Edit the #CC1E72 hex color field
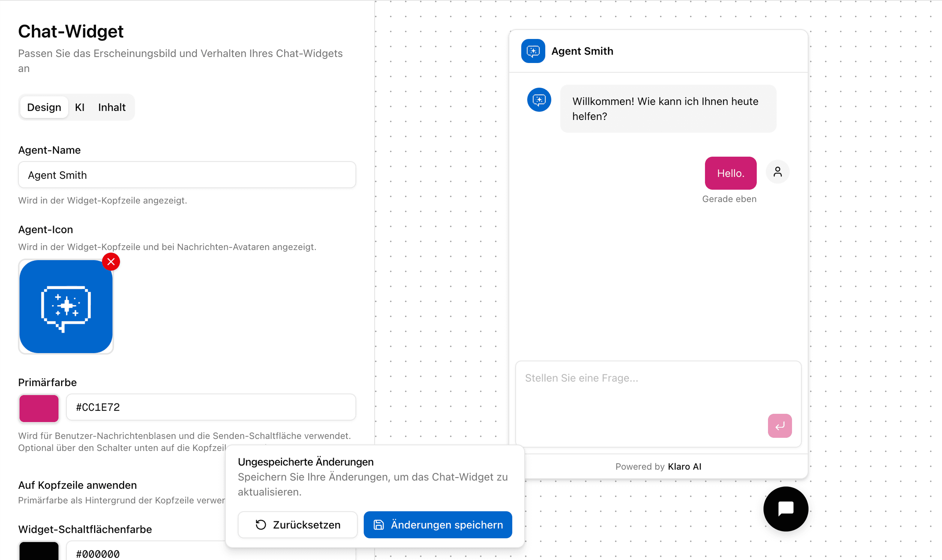The width and height of the screenshot is (942, 560). pos(211,407)
